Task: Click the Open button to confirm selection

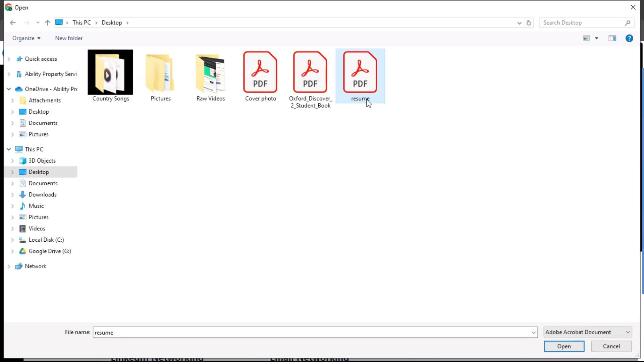Action: tap(564, 346)
